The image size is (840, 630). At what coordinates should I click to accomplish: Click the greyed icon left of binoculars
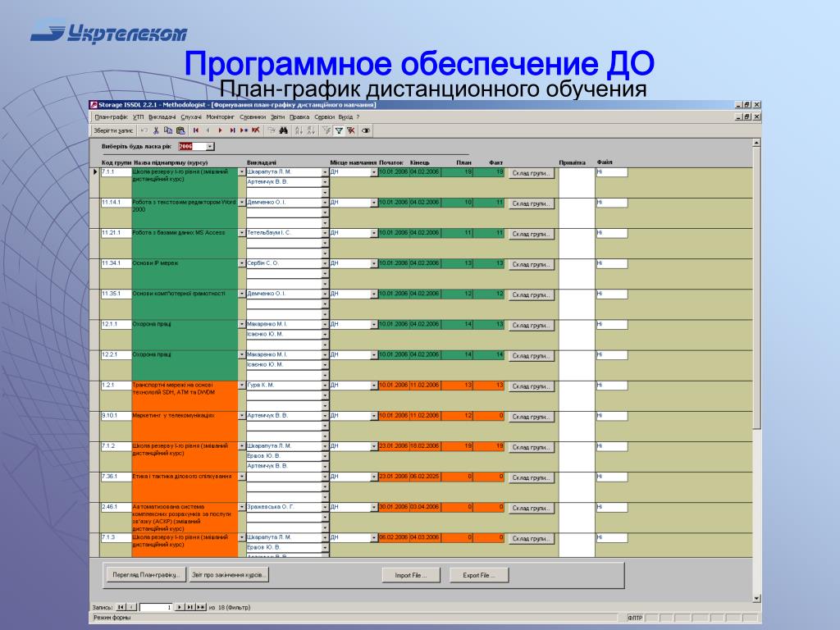272,130
